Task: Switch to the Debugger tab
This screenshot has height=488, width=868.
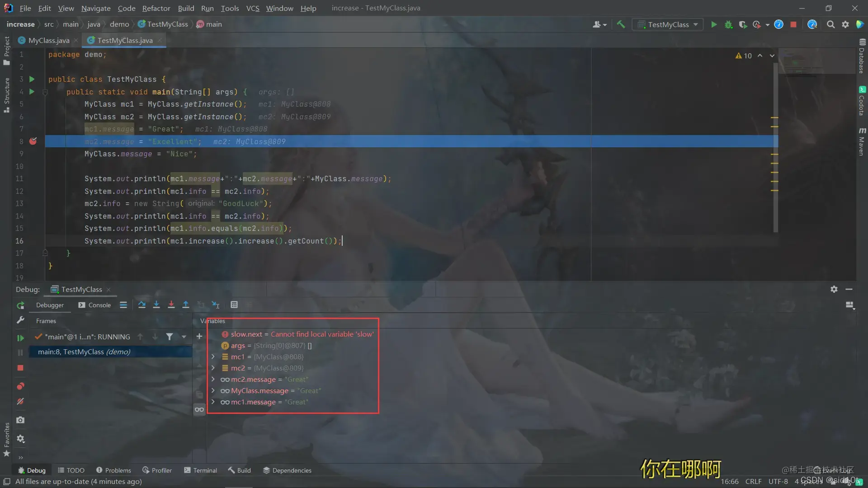Action: tap(49, 305)
